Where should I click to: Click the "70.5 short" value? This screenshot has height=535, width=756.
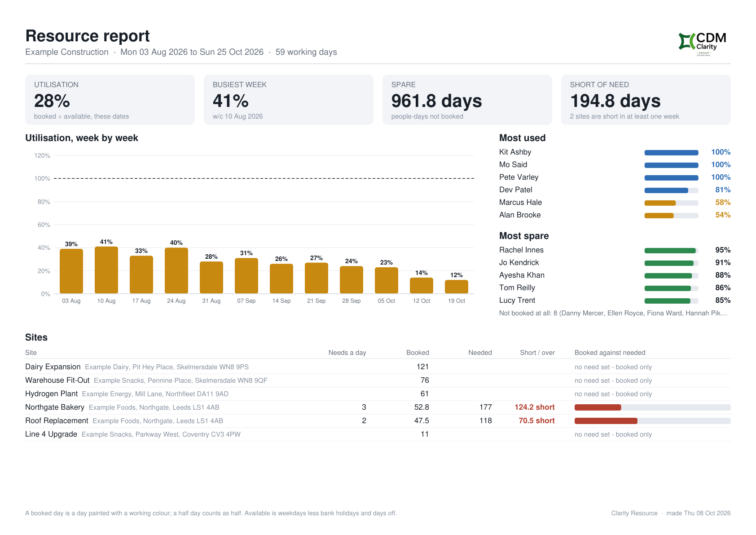click(537, 421)
